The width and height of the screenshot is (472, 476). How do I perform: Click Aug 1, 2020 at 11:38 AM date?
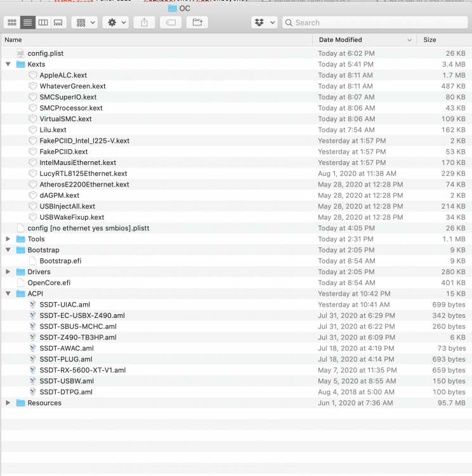coord(357,173)
